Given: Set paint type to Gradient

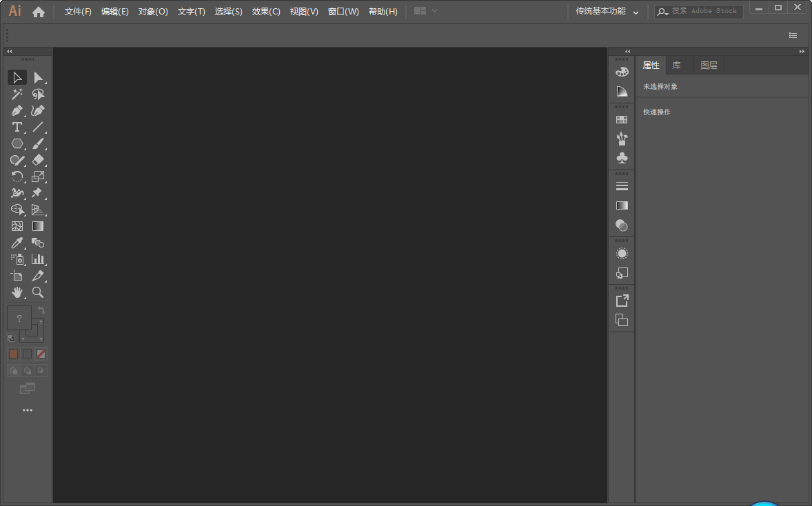Looking at the screenshot, I should click(x=28, y=354).
